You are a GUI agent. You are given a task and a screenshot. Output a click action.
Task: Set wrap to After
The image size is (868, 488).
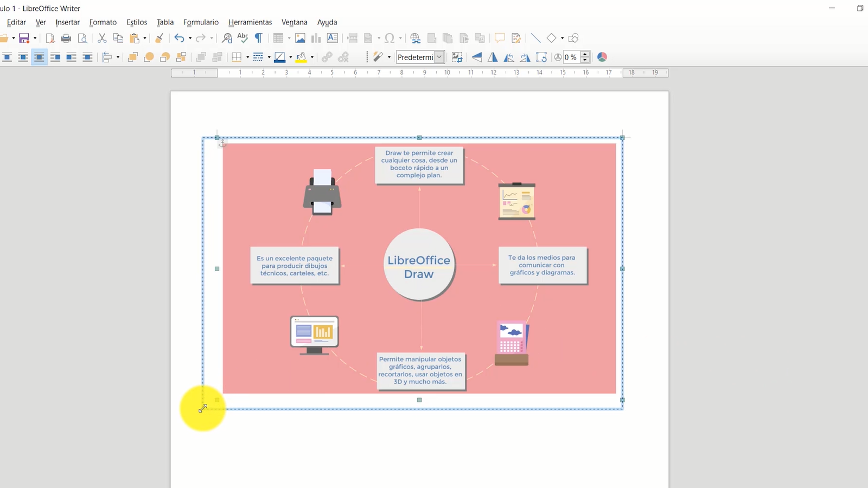[x=71, y=57]
